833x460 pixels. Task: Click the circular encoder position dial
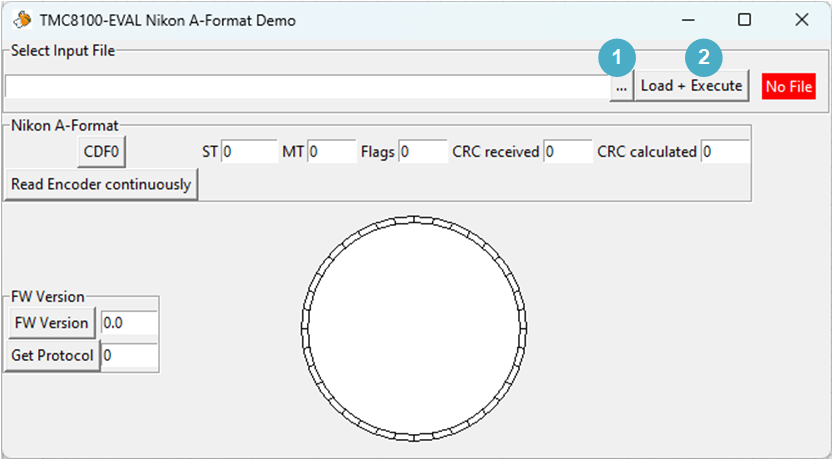(414, 328)
